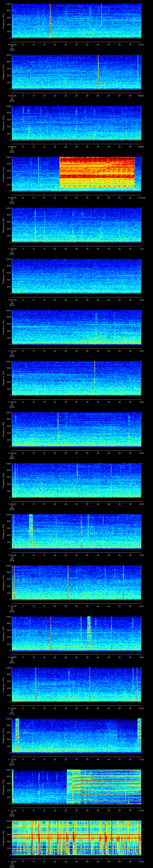Click the 11:04:00 start time label
This screenshot has height=868, width=153.
[12, 453]
